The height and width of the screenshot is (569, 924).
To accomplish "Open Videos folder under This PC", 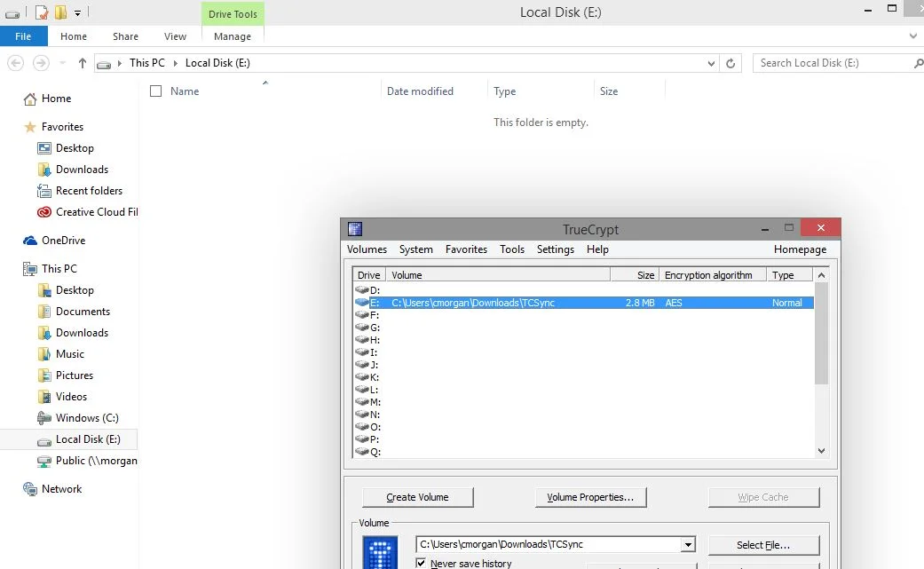I will pyautogui.click(x=71, y=397).
